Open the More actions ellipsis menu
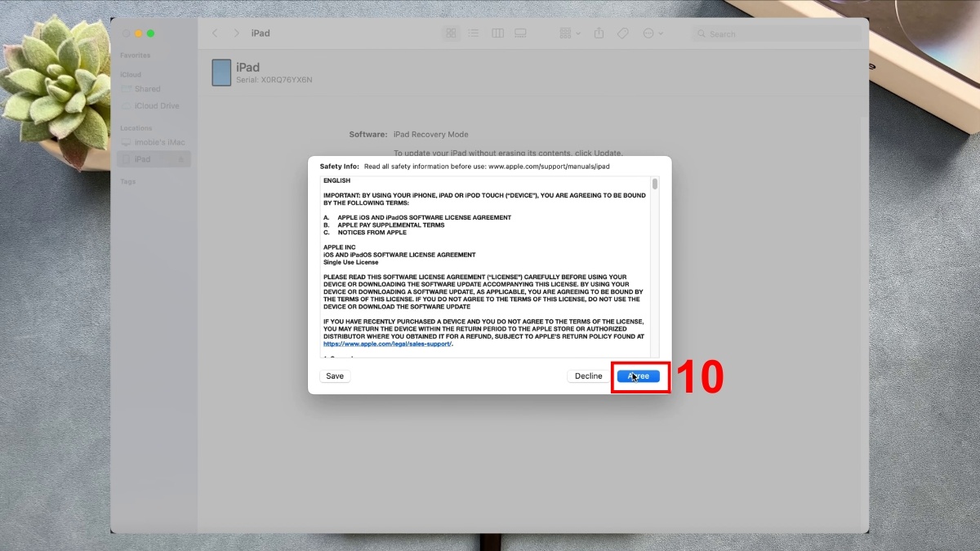The image size is (980, 551). coord(653,33)
